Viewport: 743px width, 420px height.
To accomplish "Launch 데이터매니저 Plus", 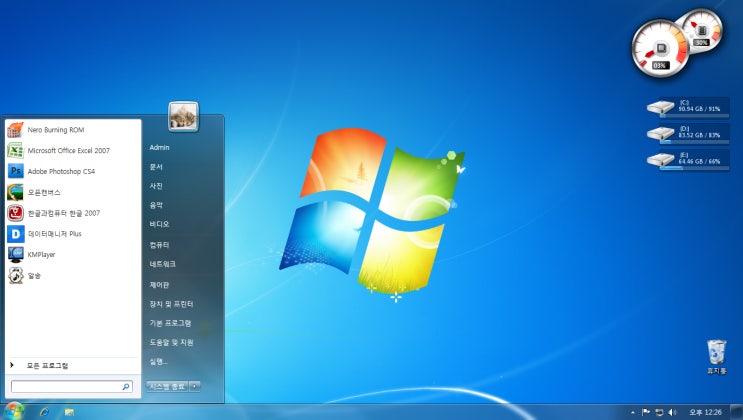I will pyautogui.click(x=54, y=233).
